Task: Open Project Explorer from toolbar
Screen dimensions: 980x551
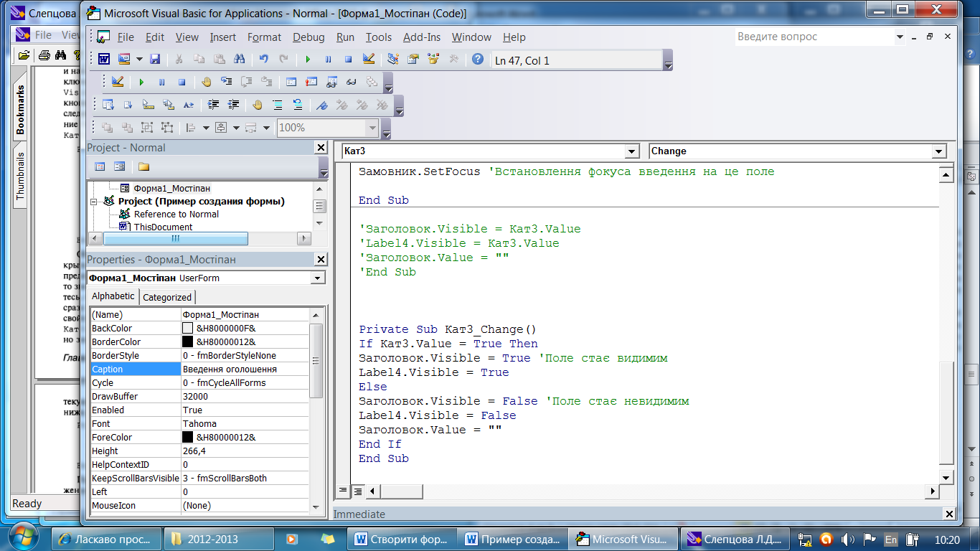Action: pos(392,59)
